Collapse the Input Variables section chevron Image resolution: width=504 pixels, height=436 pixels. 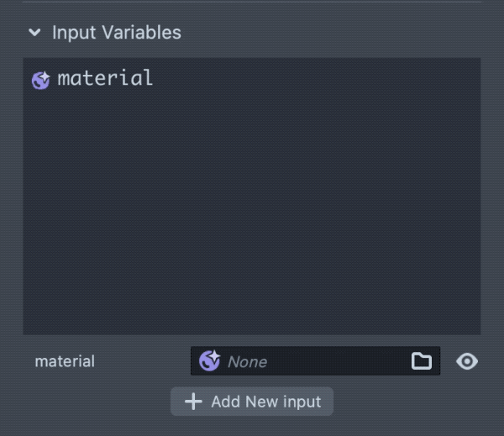click(34, 33)
